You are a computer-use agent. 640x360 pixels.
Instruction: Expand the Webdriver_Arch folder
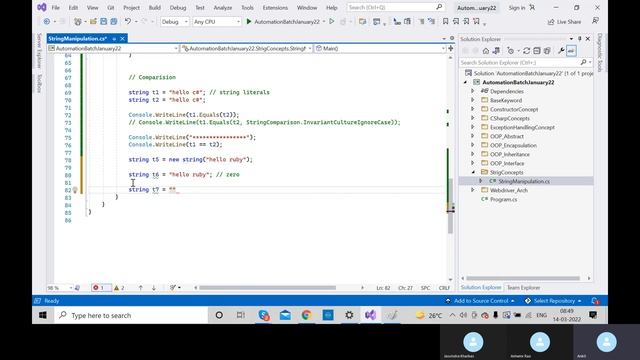[x=473, y=190]
